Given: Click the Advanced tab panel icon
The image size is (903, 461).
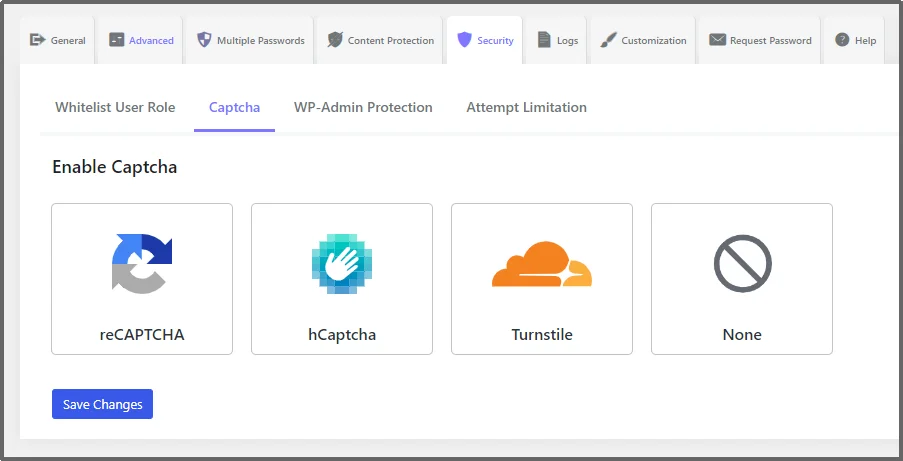Looking at the screenshot, I should [x=116, y=40].
